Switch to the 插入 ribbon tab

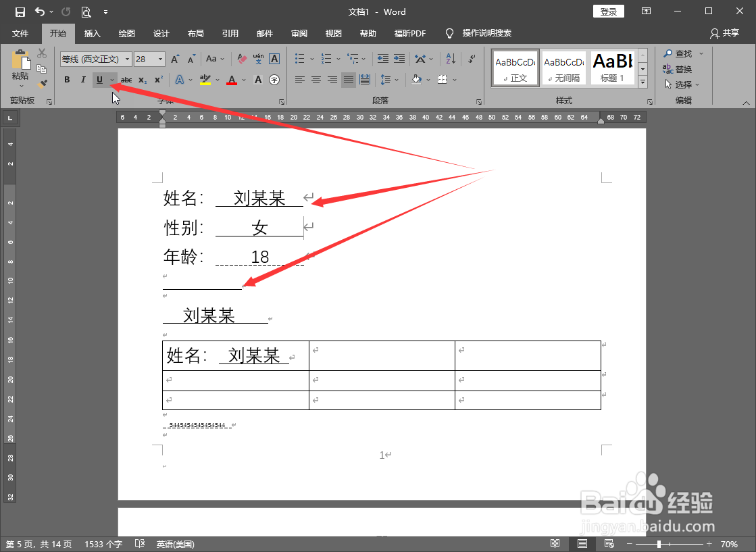[x=92, y=33]
